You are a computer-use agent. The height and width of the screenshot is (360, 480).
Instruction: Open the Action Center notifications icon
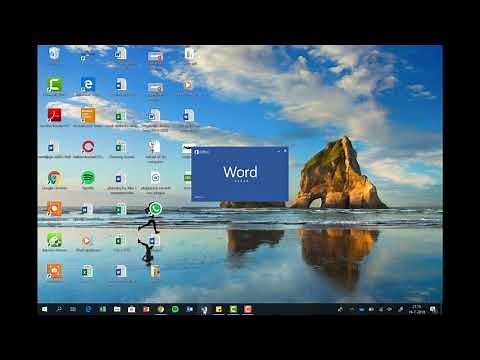pyautogui.click(x=433, y=309)
